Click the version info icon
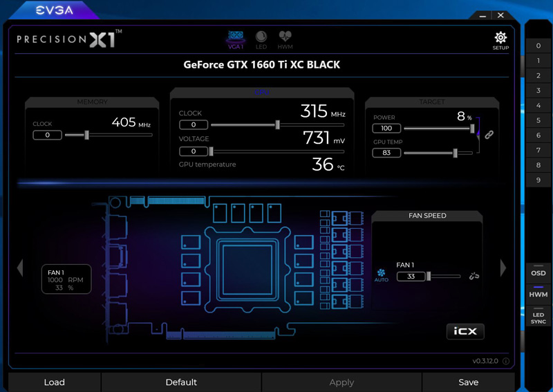The height and width of the screenshot is (392, 553). point(506,361)
